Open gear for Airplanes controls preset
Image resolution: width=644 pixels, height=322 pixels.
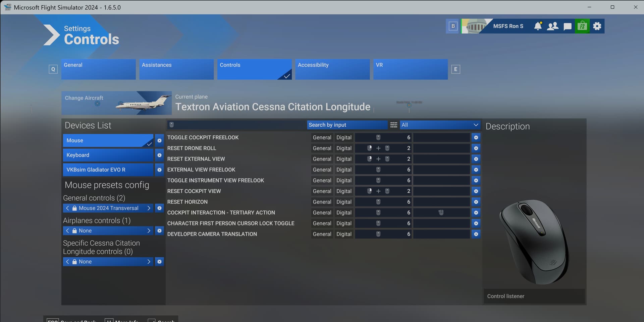click(159, 231)
